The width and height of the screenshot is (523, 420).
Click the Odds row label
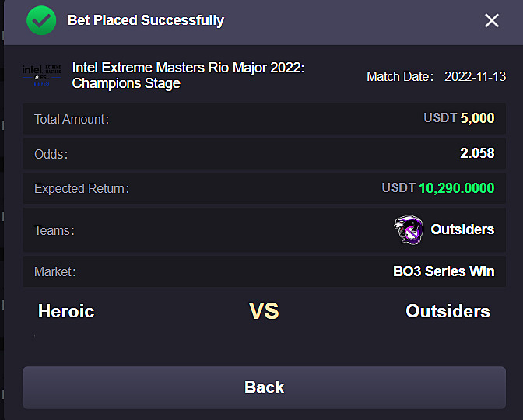(51, 154)
